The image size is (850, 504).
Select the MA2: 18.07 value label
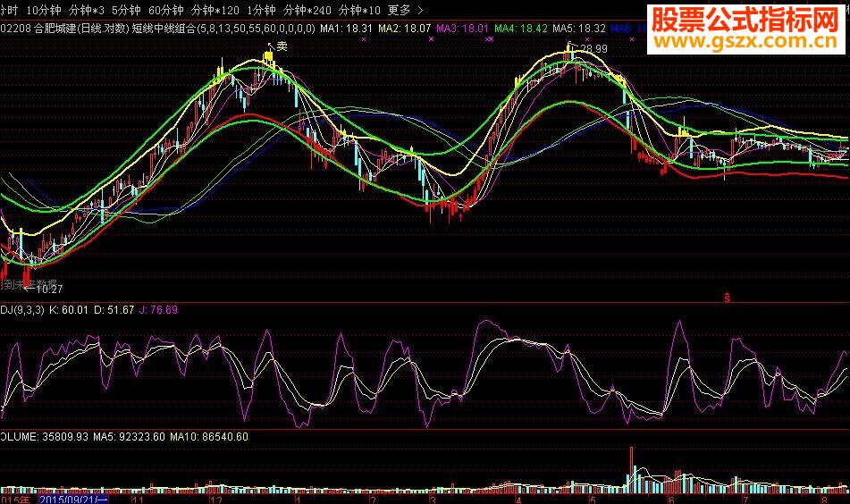pos(404,29)
